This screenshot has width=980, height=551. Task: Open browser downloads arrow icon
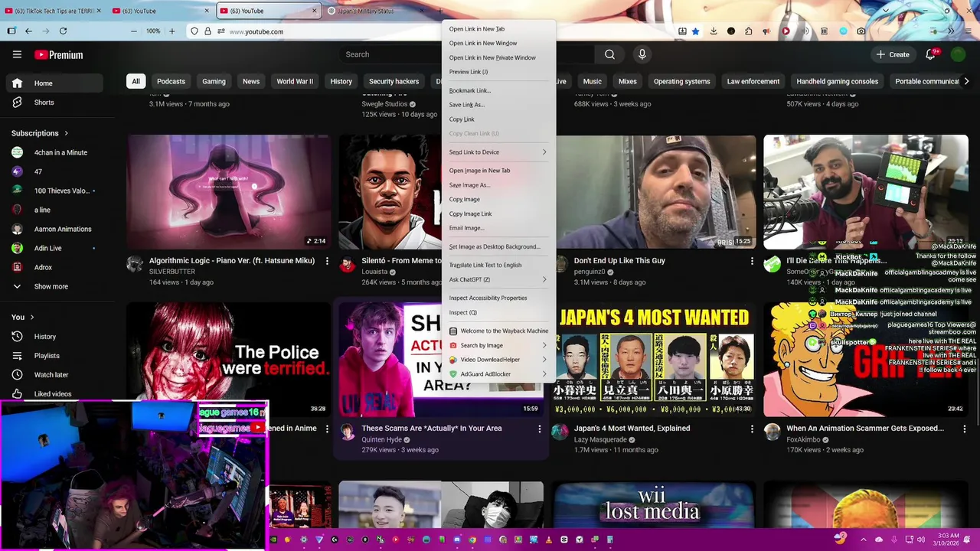(x=714, y=31)
